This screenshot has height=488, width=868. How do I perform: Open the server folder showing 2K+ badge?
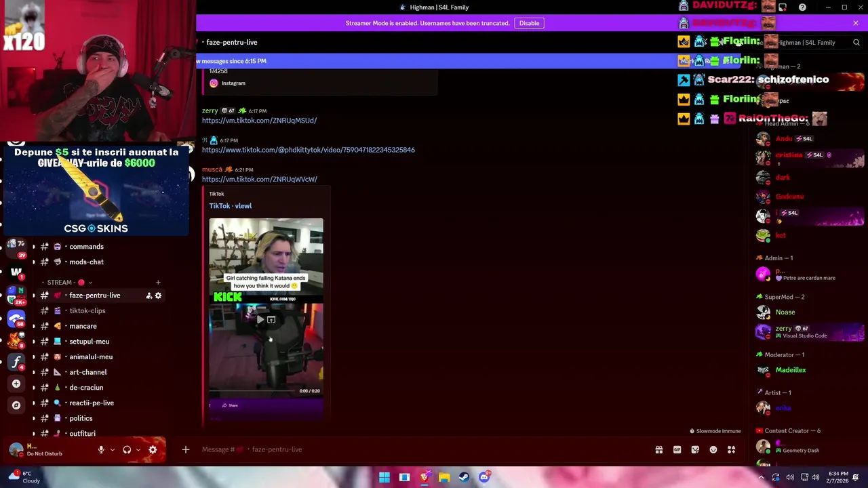tap(16, 295)
